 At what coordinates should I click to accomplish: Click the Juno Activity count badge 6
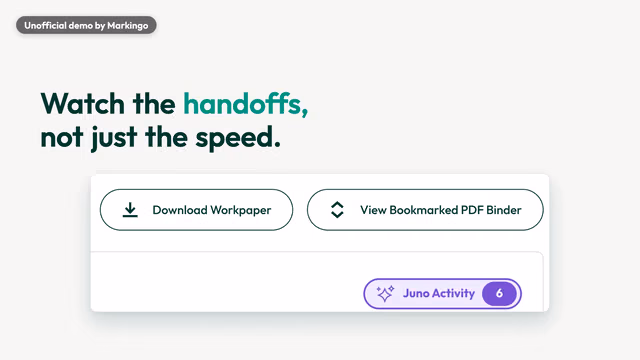[499, 293]
